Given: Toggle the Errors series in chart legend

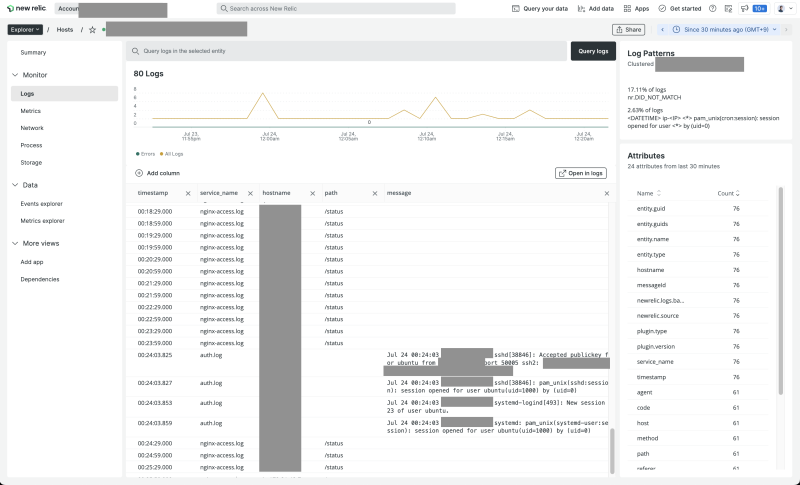Looking at the screenshot, I should 145,154.
